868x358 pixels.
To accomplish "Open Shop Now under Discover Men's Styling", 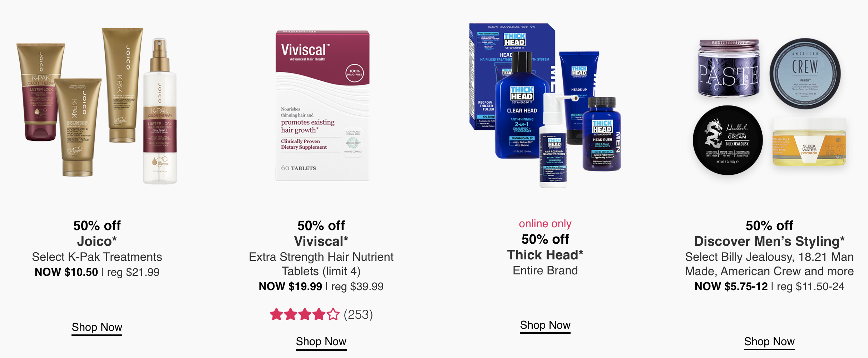I will 769,342.
